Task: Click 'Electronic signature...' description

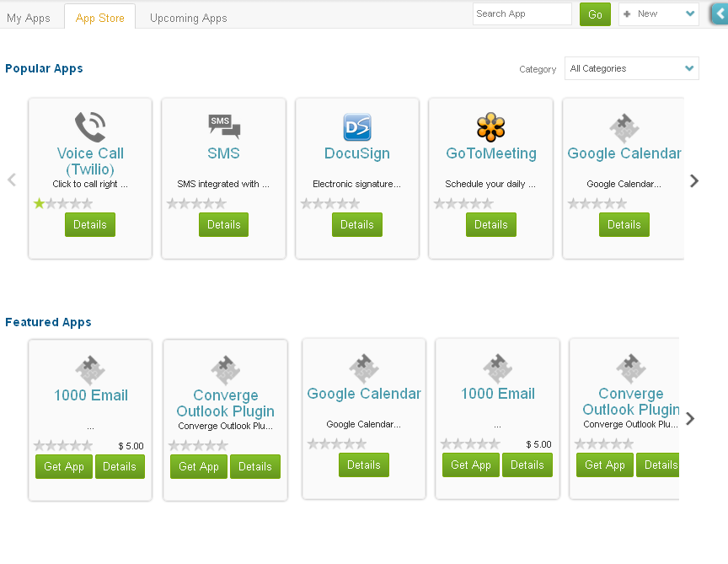Action: pos(356,184)
